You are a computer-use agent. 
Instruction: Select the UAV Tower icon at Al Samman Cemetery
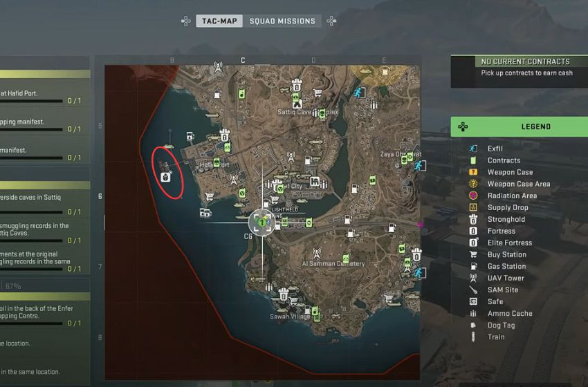point(317,254)
